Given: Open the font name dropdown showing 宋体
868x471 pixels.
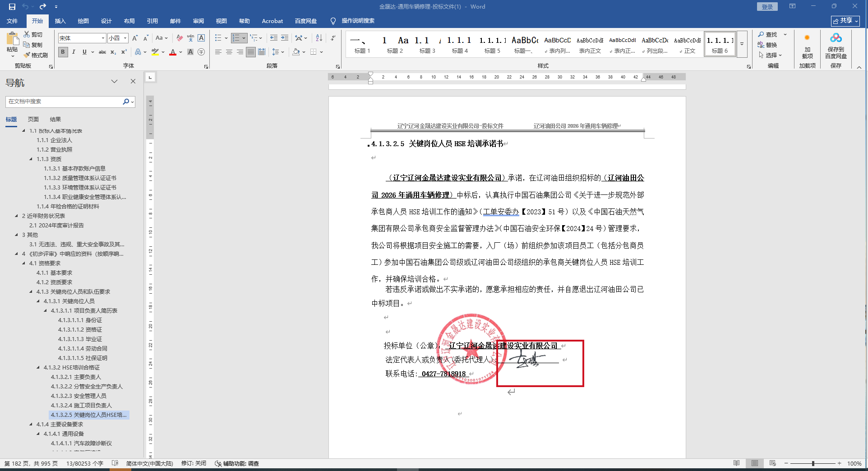Looking at the screenshot, I should [x=103, y=38].
